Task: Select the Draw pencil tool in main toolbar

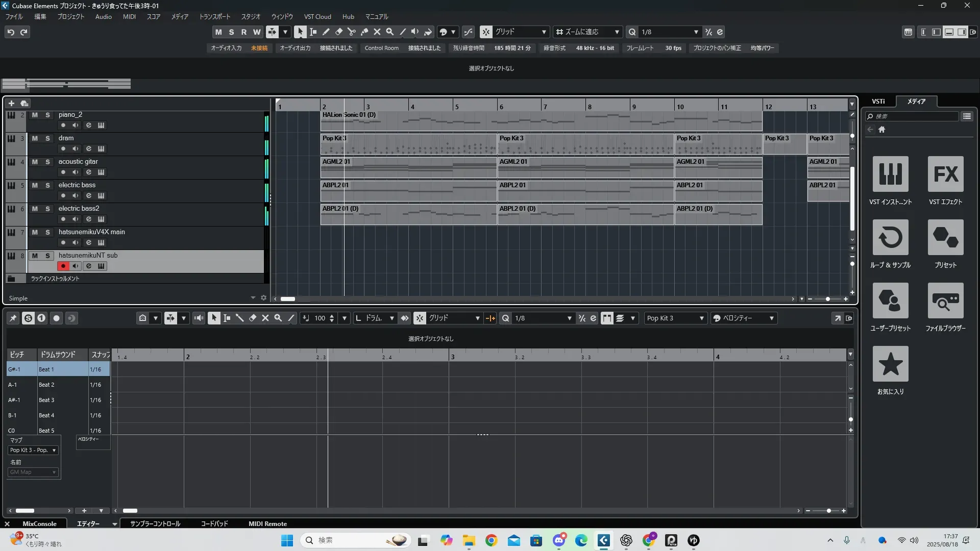Action: point(326,32)
